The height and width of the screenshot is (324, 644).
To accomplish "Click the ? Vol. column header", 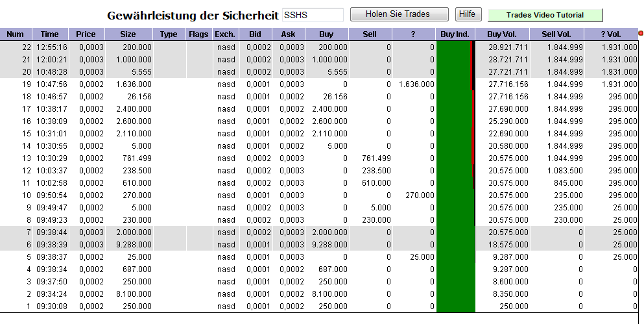I will [x=611, y=34].
